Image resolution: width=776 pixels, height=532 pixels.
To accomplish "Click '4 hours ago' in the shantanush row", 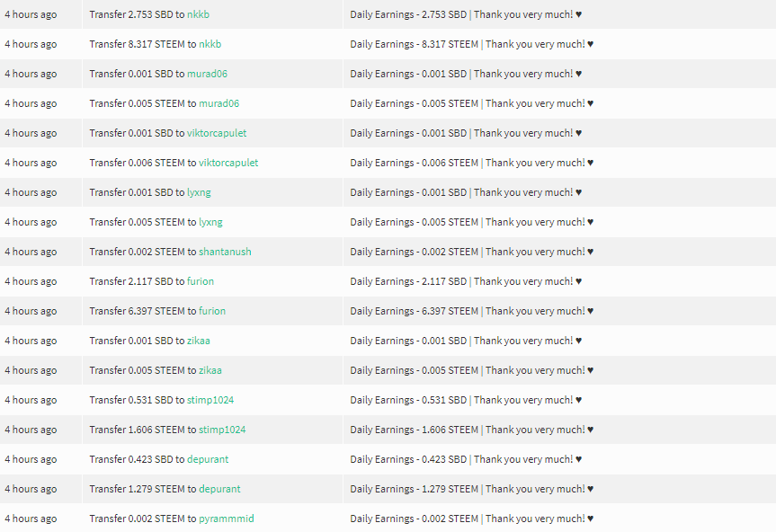I will point(31,253).
